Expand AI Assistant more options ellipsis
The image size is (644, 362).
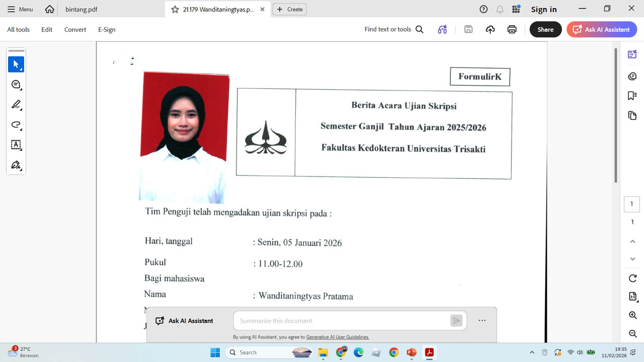482,321
